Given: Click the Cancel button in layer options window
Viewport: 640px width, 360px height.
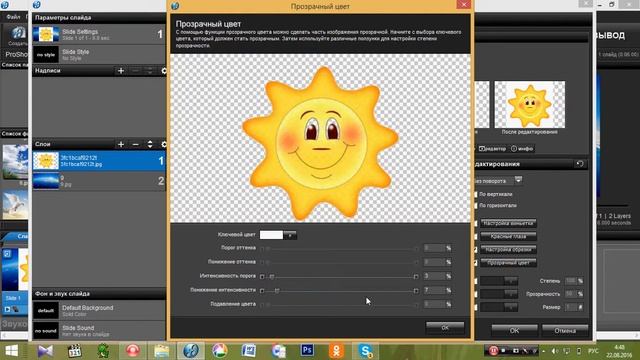Looking at the screenshot, I should [565, 331].
